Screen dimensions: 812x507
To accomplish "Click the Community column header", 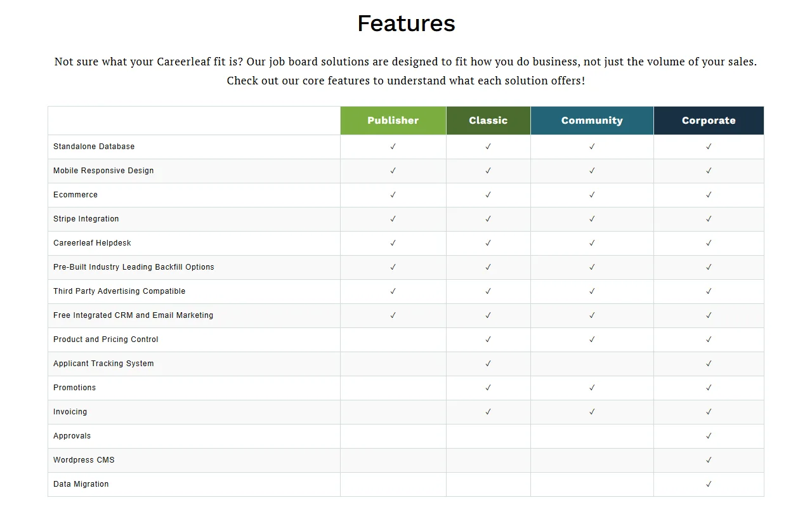I will tap(592, 121).
